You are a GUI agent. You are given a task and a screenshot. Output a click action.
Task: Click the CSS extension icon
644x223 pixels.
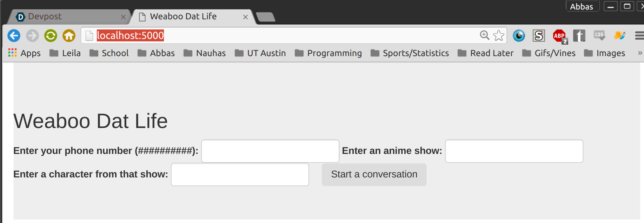pyautogui.click(x=599, y=35)
